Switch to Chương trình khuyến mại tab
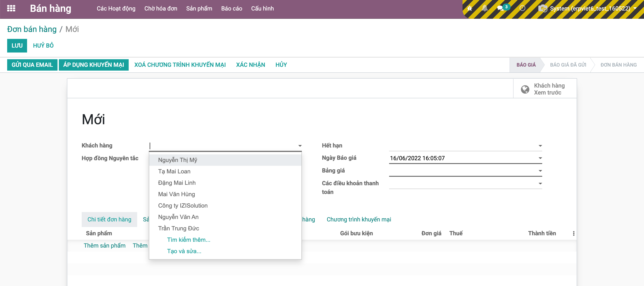The image size is (644, 286). [x=359, y=219]
